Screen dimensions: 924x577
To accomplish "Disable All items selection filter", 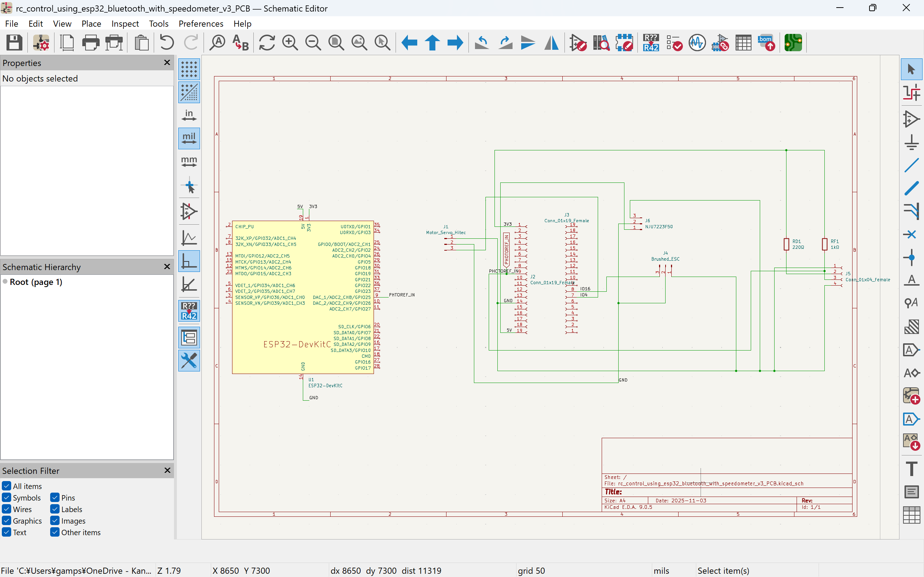I will (x=6, y=486).
